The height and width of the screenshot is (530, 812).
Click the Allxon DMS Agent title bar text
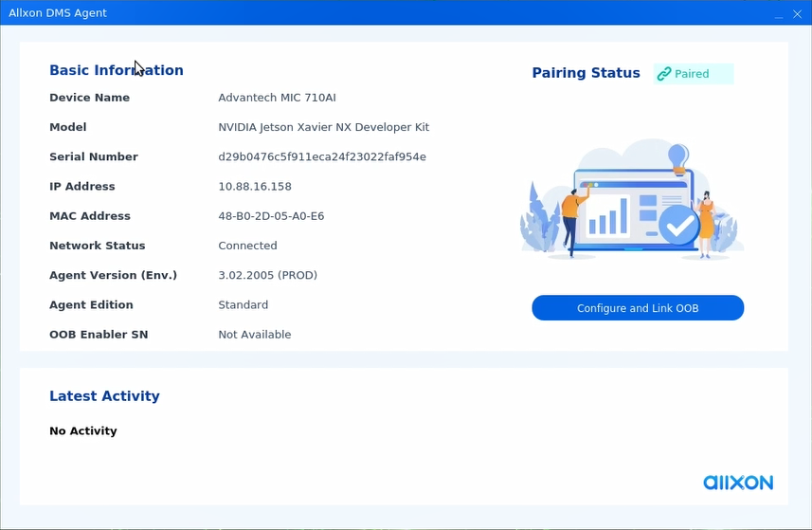[58, 13]
